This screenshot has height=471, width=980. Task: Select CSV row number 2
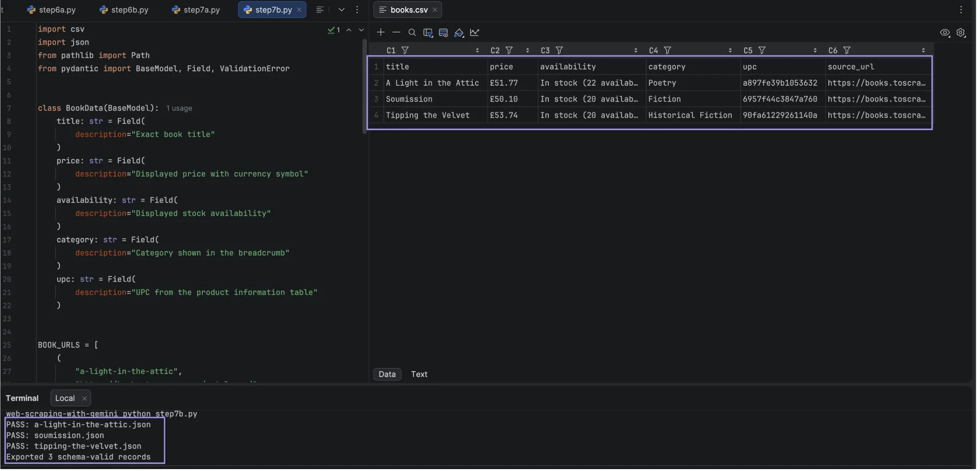[376, 83]
